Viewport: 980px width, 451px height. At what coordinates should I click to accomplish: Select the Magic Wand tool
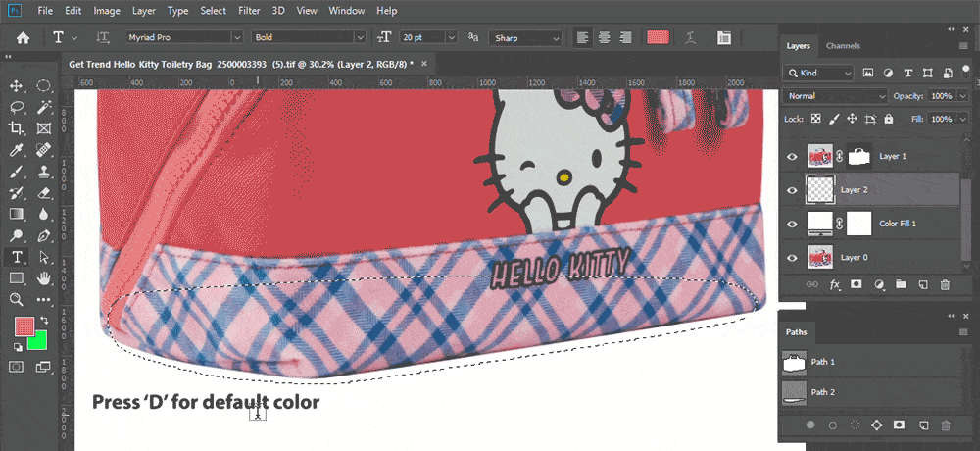tap(44, 107)
